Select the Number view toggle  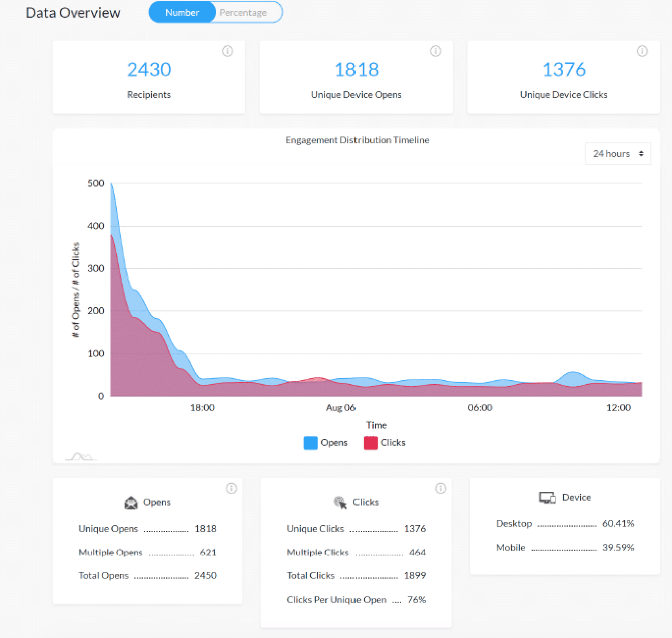point(182,12)
